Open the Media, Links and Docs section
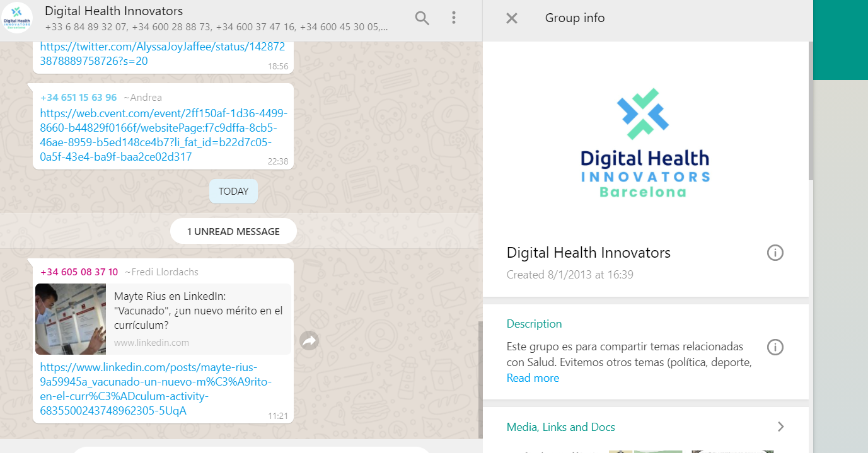Viewport: 868px width, 453px height. coord(645,427)
